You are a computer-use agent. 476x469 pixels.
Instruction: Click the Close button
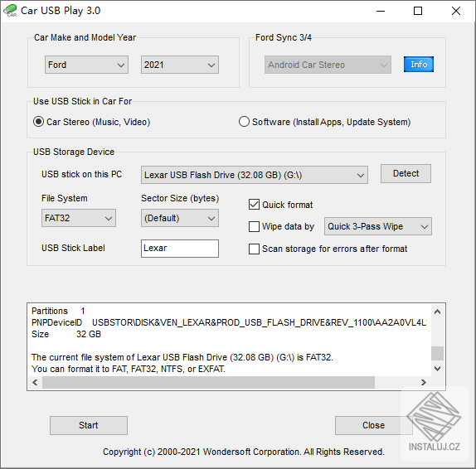373,425
